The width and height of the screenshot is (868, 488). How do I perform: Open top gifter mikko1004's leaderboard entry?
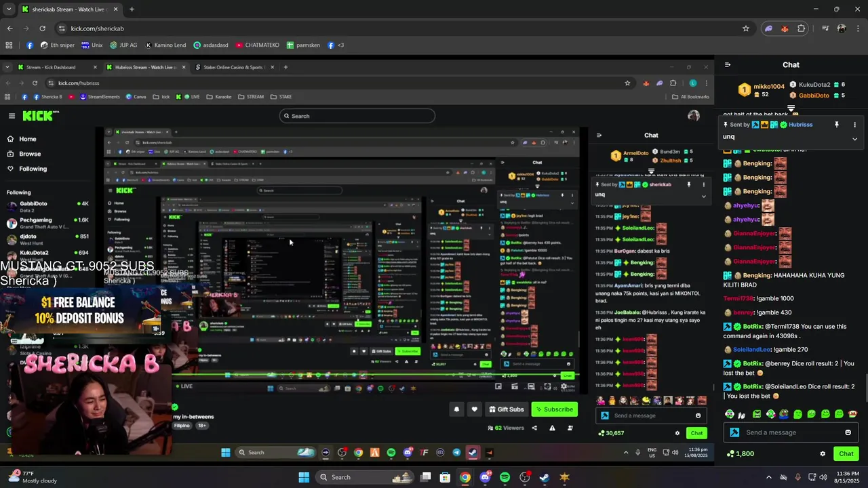click(761, 90)
